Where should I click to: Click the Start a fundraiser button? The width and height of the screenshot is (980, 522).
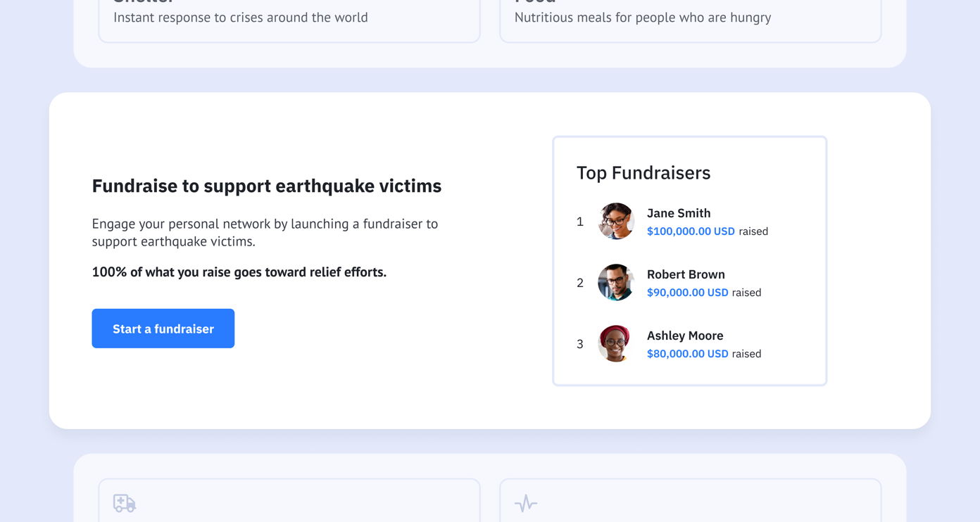click(x=163, y=328)
